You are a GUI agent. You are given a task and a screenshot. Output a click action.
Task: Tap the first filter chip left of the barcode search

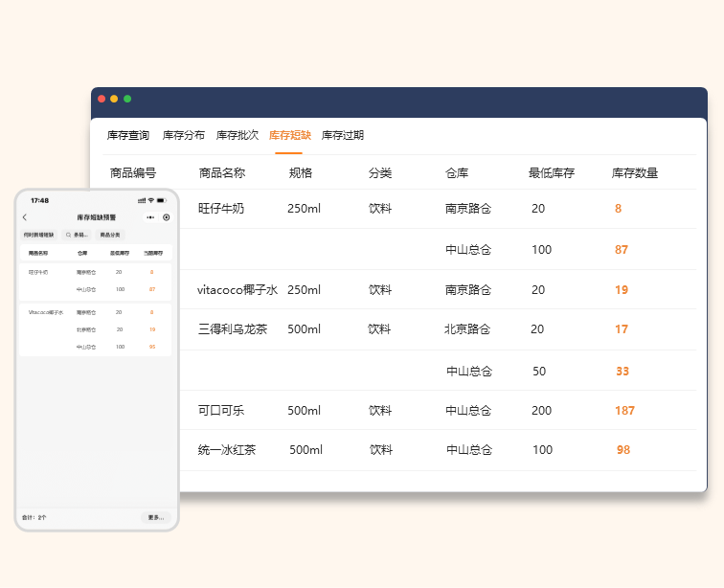[x=38, y=235]
